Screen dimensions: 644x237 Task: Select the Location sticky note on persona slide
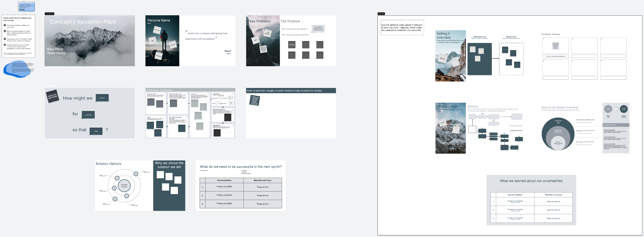(x=173, y=45)
